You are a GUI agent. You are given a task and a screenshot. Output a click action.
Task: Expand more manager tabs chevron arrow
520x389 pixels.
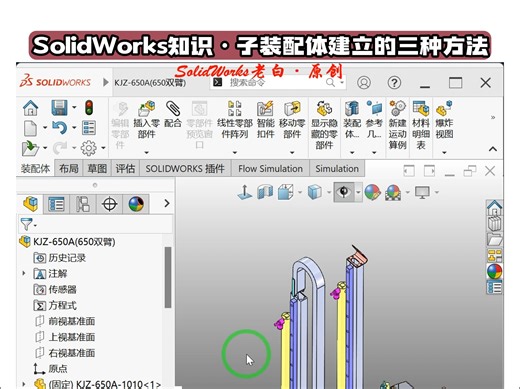(167, 203)
